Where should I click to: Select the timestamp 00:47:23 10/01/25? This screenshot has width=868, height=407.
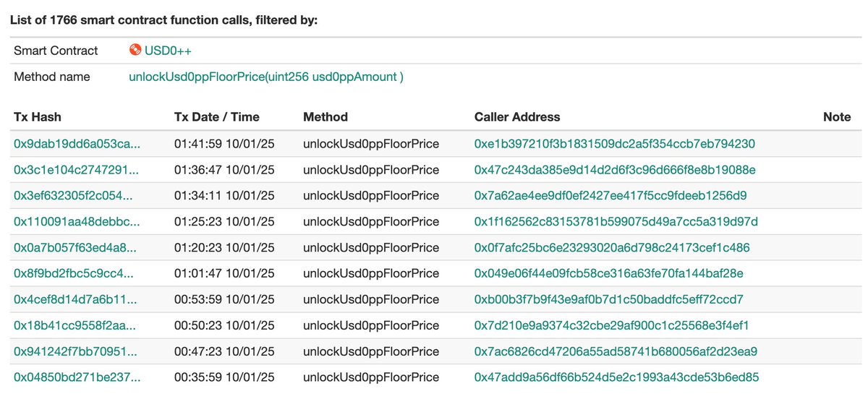point(224,351)
